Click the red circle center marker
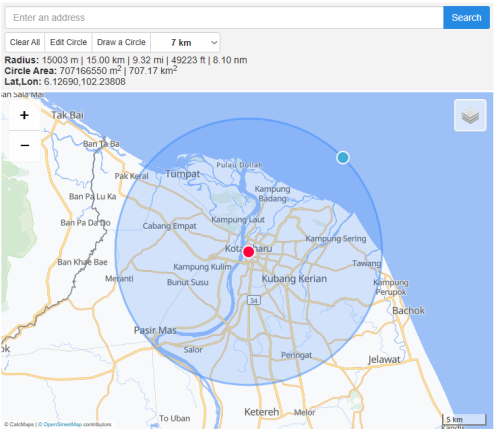 pos(248,252)
